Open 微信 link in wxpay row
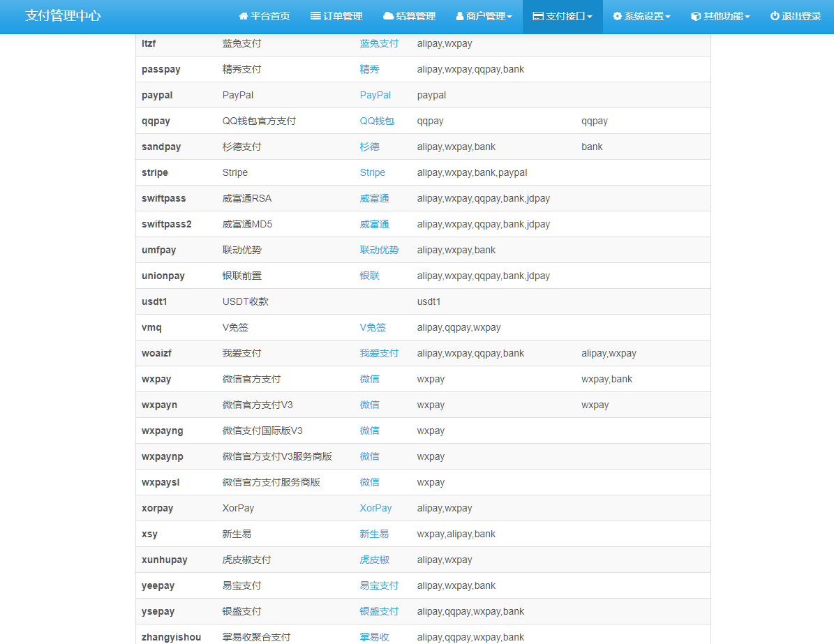Screen dimensions: 834x644 click(x=369, y=379)
